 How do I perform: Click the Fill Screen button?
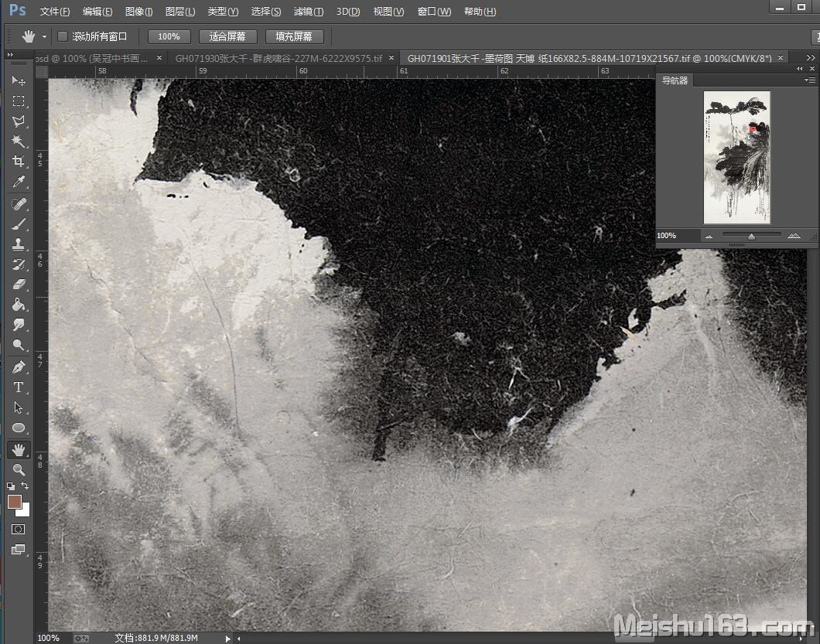coord(295,36)
